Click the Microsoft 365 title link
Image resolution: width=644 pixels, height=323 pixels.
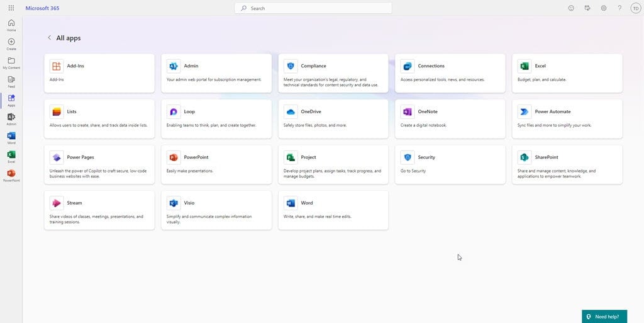[42, 8]
